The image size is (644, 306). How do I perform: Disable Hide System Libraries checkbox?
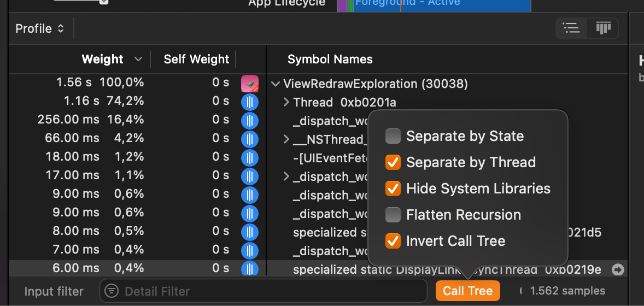393,189
